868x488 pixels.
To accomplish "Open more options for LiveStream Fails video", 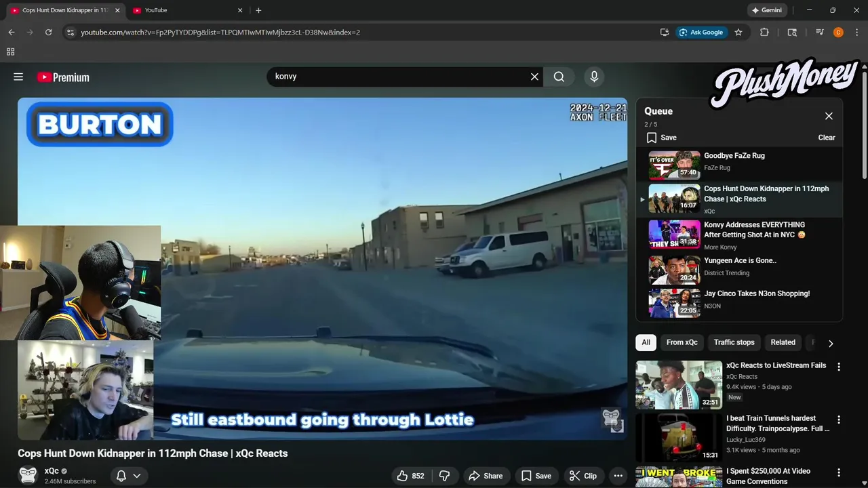I will 839,367.
